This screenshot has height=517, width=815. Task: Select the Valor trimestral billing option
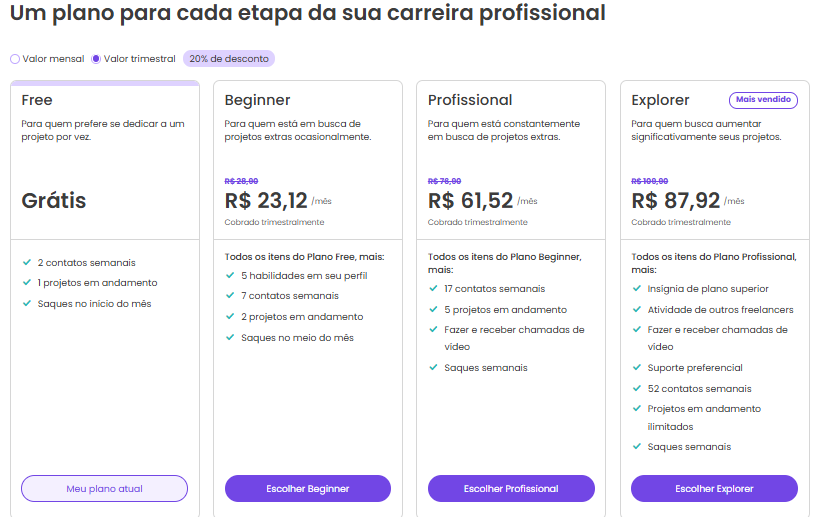(96, 59)
